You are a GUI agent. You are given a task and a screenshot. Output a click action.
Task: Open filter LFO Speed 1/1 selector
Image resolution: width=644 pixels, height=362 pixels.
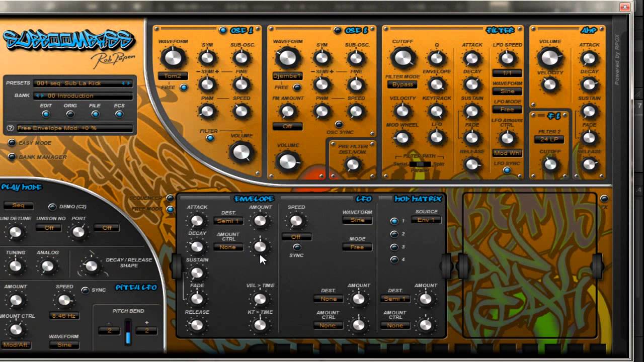[x=507, y=73]
